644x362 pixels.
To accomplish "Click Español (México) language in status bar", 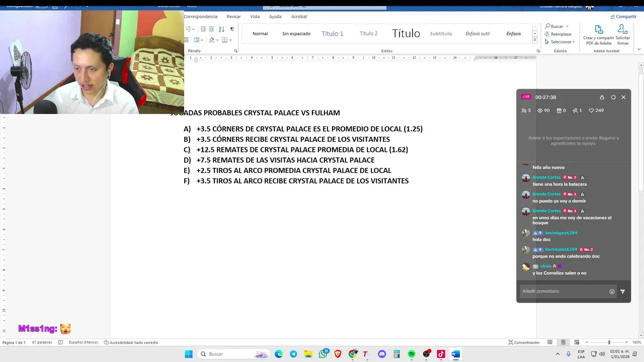I will [x=83, y=342].
